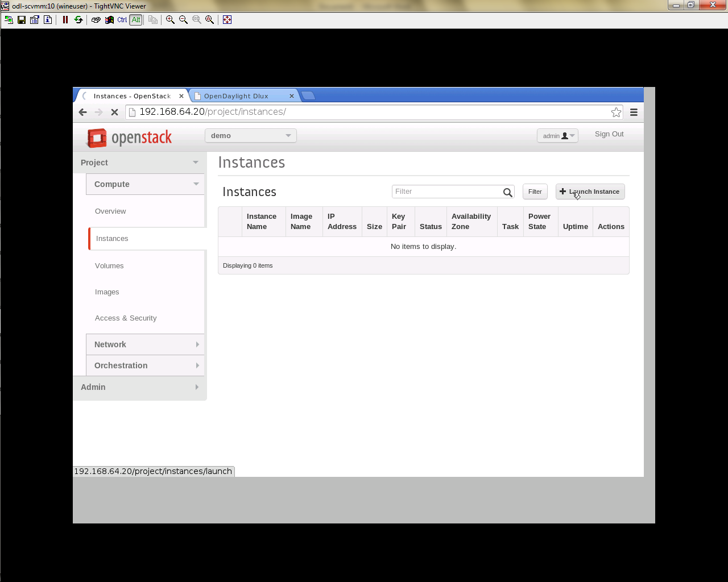Click the Zoom 100% magnifier icon
The image size is (728, 582).
pos(197,19)
